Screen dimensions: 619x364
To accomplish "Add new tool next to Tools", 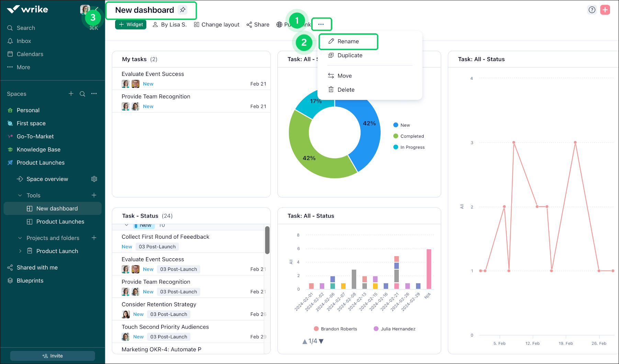I will pos(94,195).
